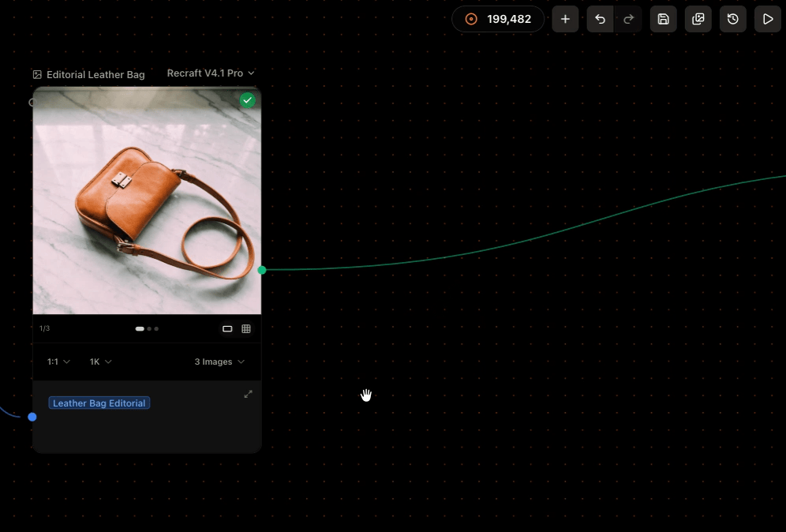Open the leather bag image preview
Screen dimensions: 786x532
(x=147, y=200)
